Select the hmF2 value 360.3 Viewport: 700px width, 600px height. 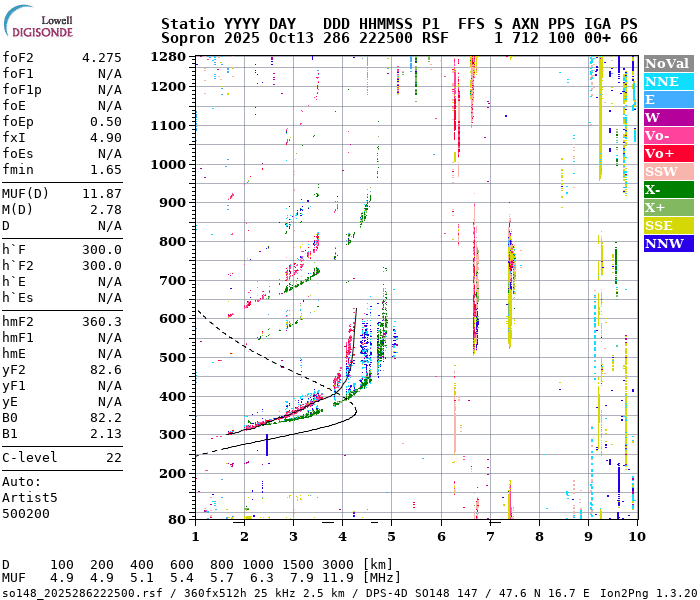101,321
